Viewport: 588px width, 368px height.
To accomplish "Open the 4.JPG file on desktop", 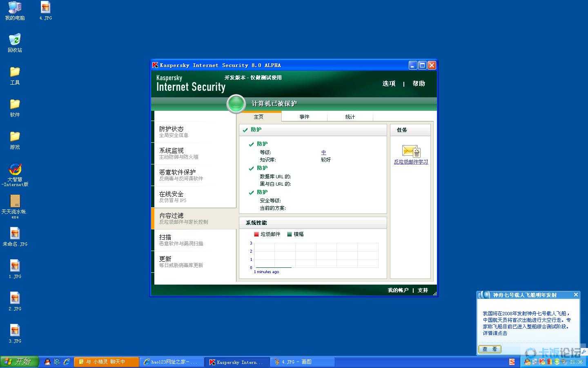I will (46, 11).
